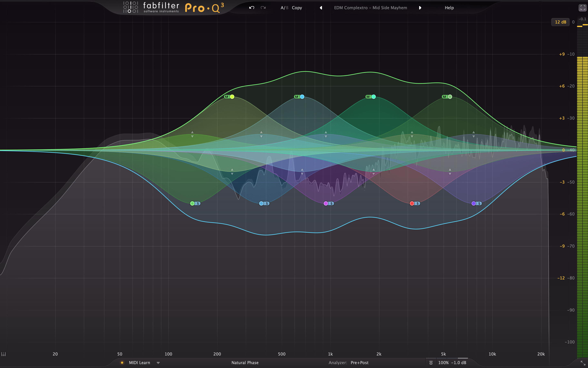Image resolution: width=588 pixels, height=368 pixels.
Task: Click the Undo arrow icon
Action: point(252,8)
